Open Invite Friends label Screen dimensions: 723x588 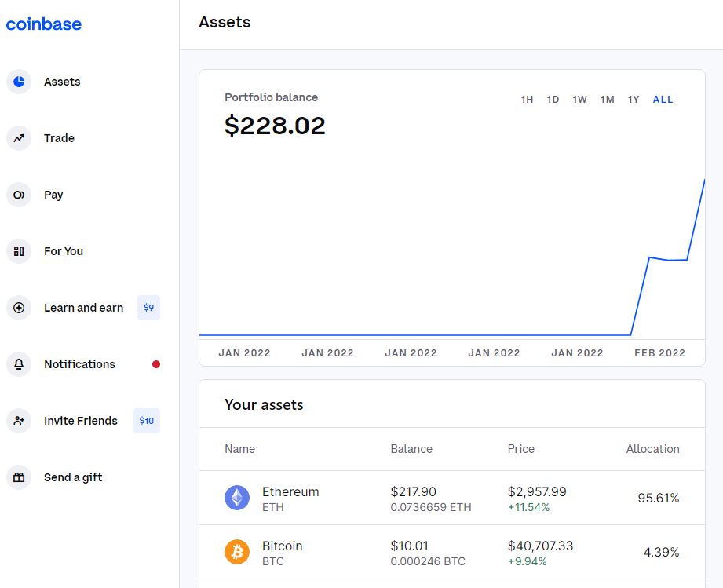81,421
